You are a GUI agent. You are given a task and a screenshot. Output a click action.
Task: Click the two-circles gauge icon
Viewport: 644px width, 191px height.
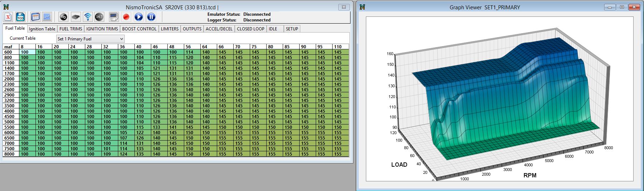[x=63, y=17]
